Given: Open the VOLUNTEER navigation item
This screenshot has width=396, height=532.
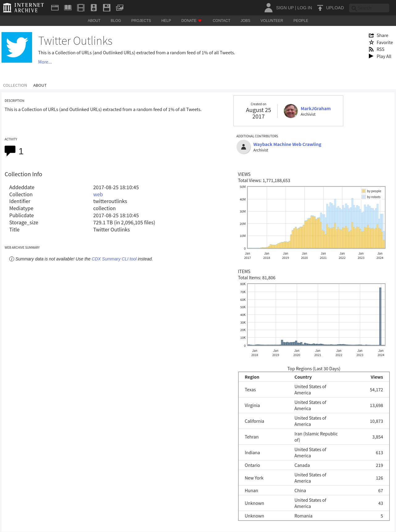Looking at the screenshot, I should tap(272, 21).
